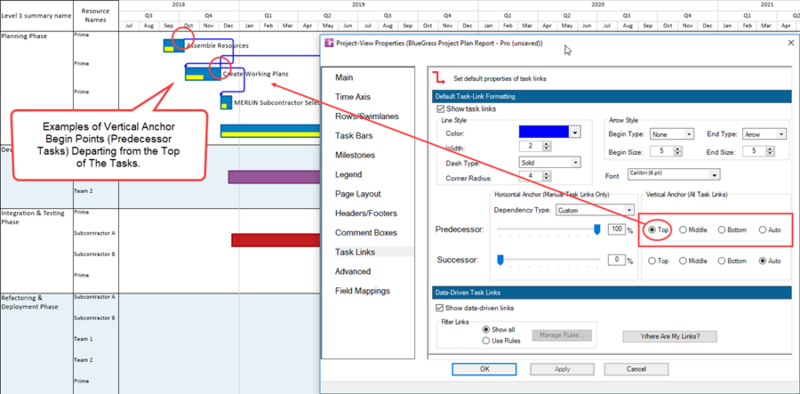Screen dimensions: 800x394
Task: Select Successor Top vertical anchor
Action: [652, 261]
